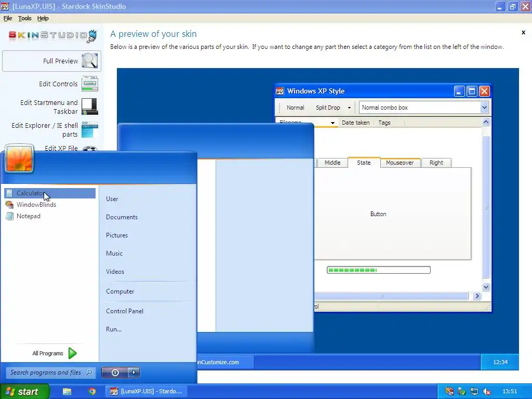Click the green progress bar
532x399 pixels.
click(x=379, y=270)
